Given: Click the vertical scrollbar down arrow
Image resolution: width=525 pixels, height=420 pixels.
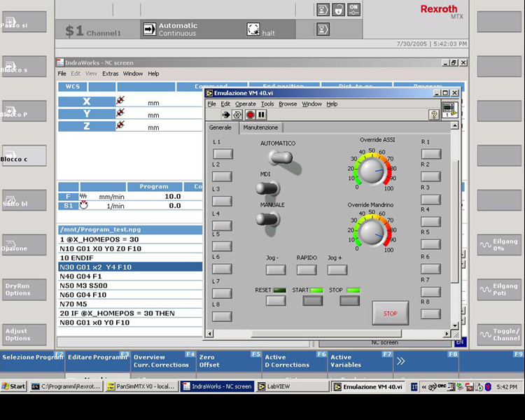Looking at the screenshot, I should coord(455,325).
